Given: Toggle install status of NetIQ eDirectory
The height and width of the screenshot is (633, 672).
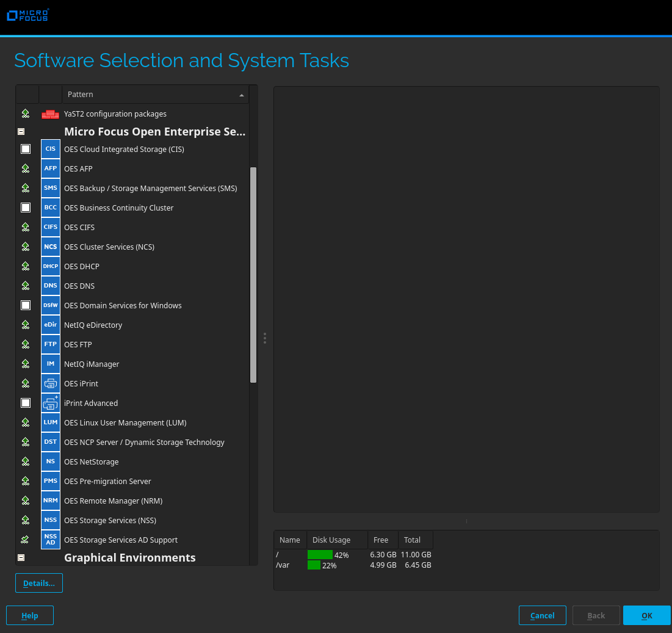Looking at the screenshot, I should [x=26, y=325].
